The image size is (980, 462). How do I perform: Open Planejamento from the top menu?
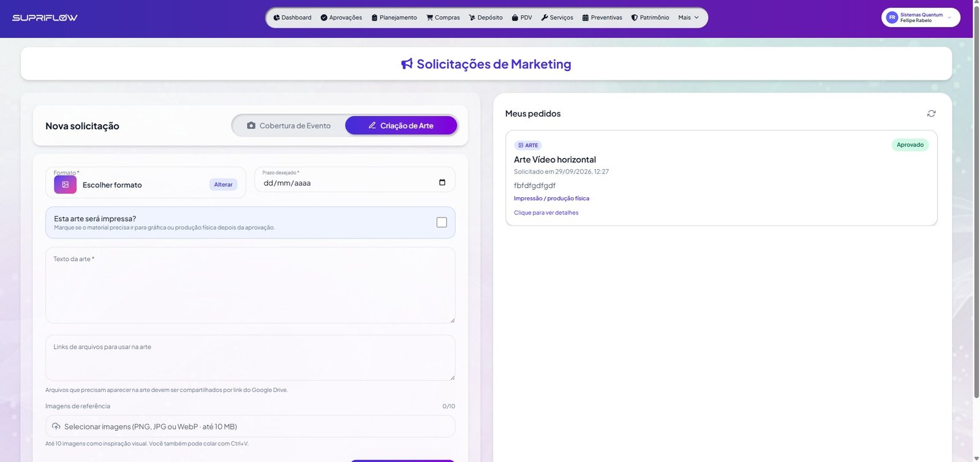click(x=394, y=18)
